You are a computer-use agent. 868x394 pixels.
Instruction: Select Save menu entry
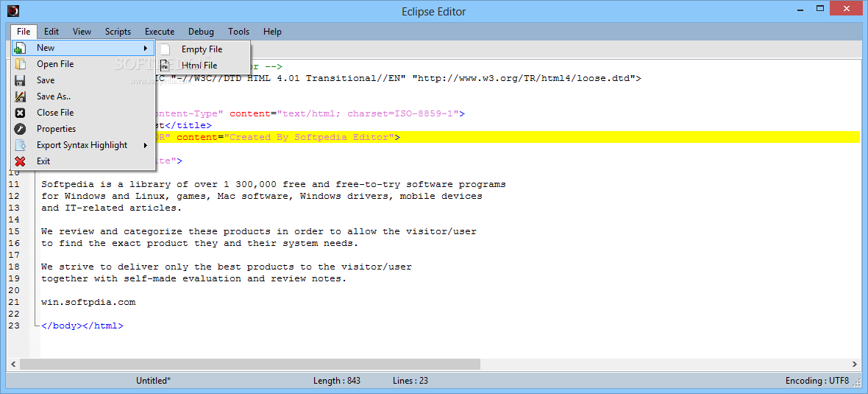point(83,80)
